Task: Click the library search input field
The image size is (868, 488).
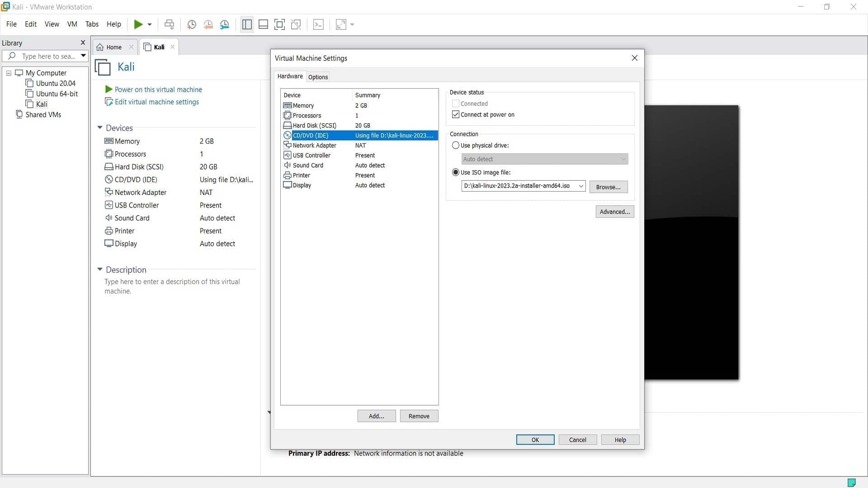Action: click(49, 56)
